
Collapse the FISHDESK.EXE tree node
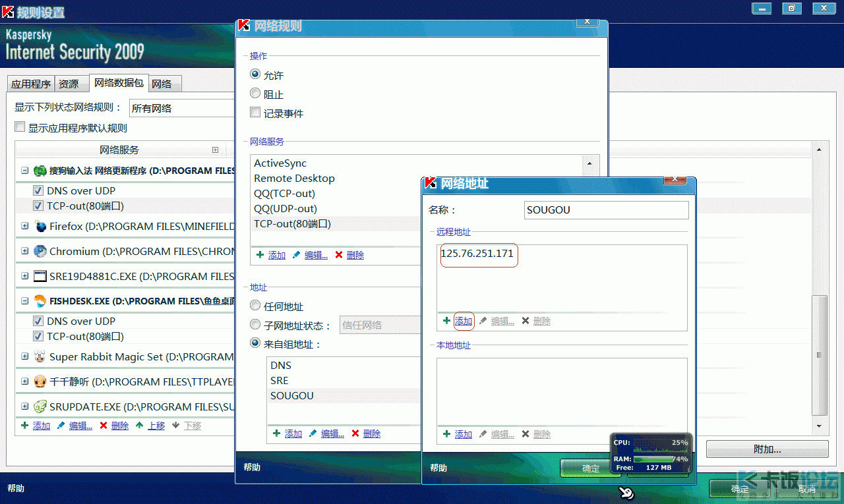(25, 301)
